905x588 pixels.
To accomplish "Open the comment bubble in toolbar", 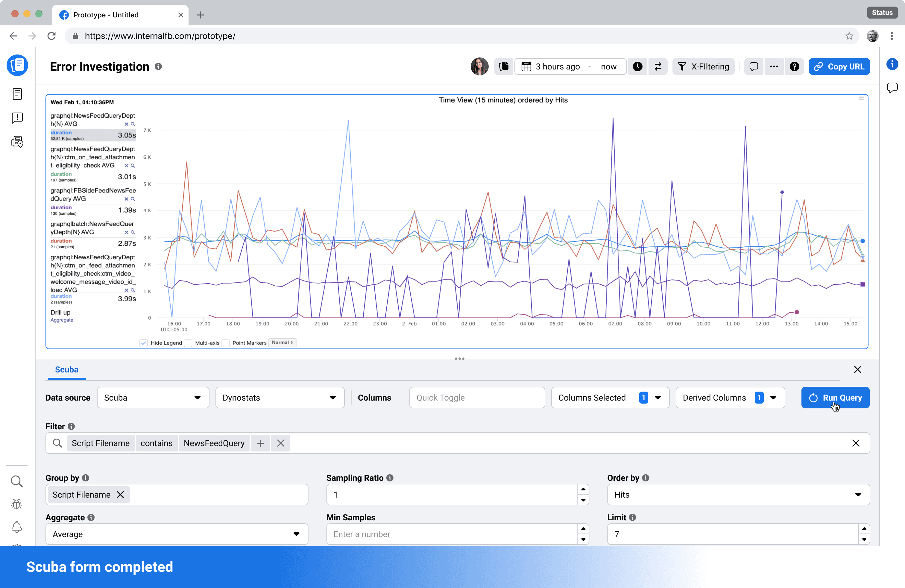I will click(753, 66).
